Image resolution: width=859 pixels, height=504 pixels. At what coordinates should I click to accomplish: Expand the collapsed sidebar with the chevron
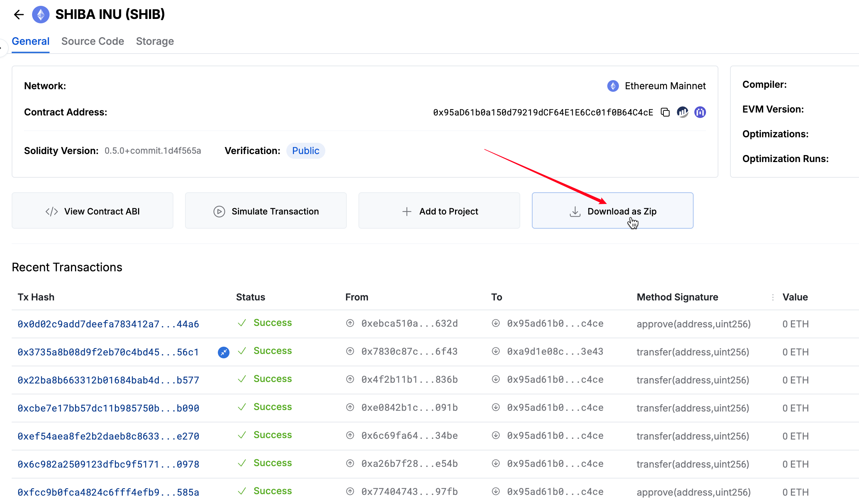pyautogui.click(x=2, y=48)
